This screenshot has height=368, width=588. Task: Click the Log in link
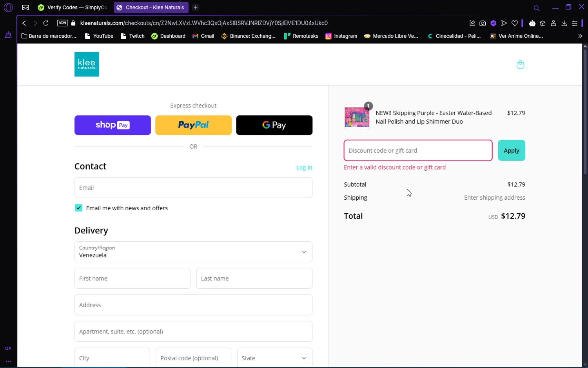[x=304, y=168]
